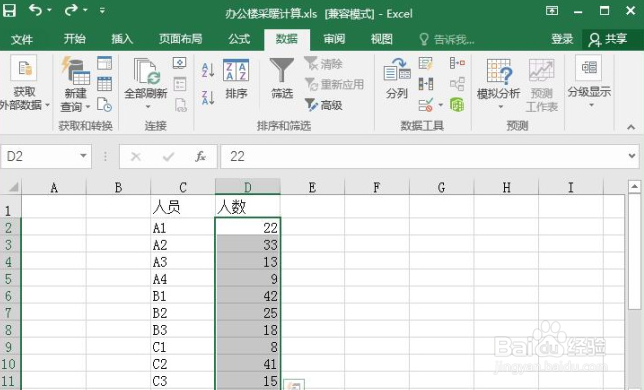Screen dimensions: 644x390
Task: Click the vertical scrollbar up arrow
Action: (x=634, y=187)
